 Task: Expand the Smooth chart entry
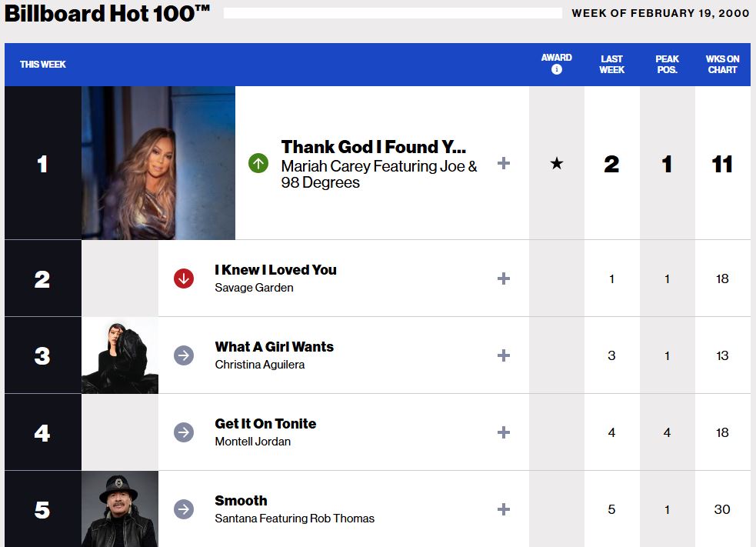tap(504, 509)
